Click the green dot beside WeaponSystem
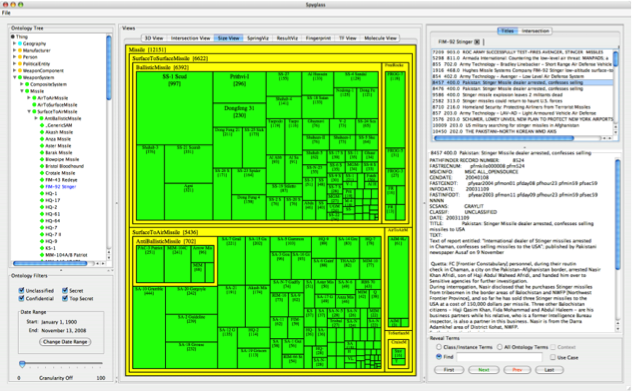Viewport: 632px width, 392px height. point(20,77)
